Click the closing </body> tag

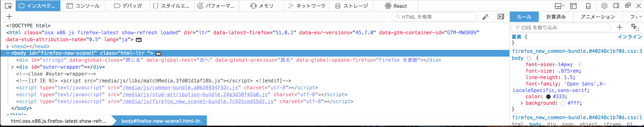21,108
